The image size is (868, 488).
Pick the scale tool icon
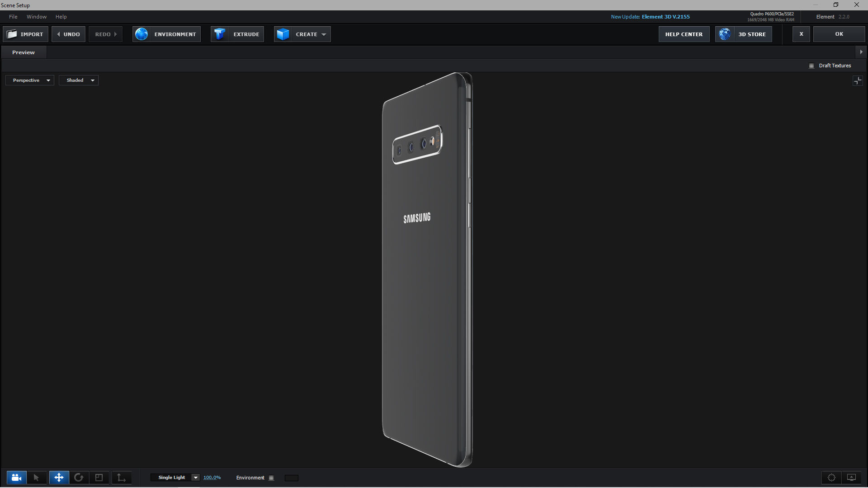click(99, 478)
